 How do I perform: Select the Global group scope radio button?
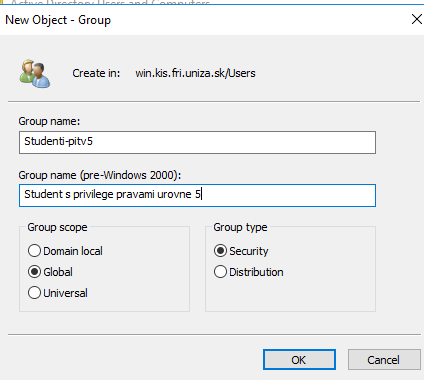pyautogui.click(x=50, y=272)
